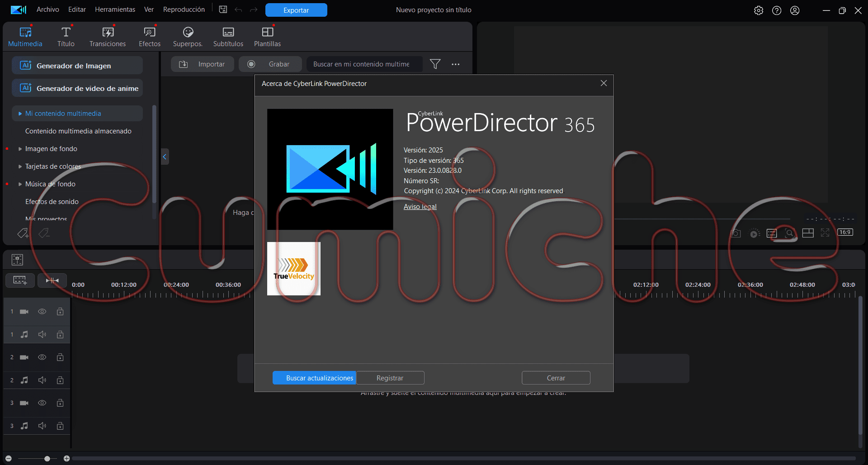Click Buscar actualizaciones button

315,378
